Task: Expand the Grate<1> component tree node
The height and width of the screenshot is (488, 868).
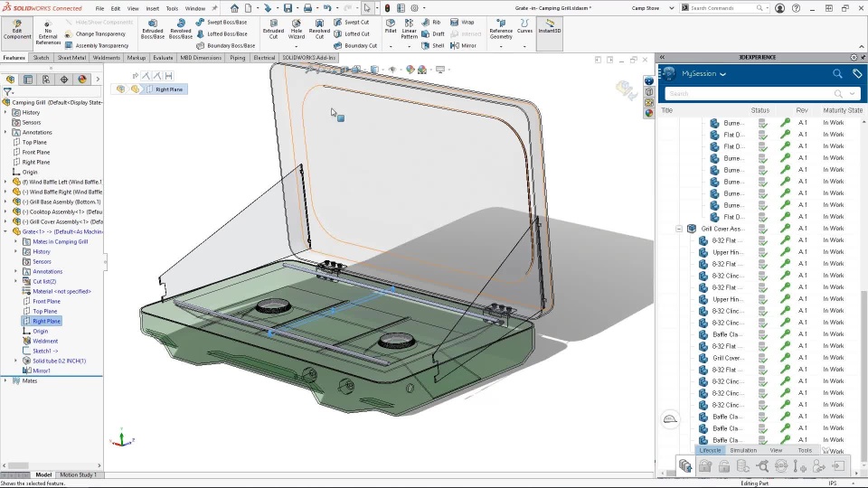Action: point(5,232)
